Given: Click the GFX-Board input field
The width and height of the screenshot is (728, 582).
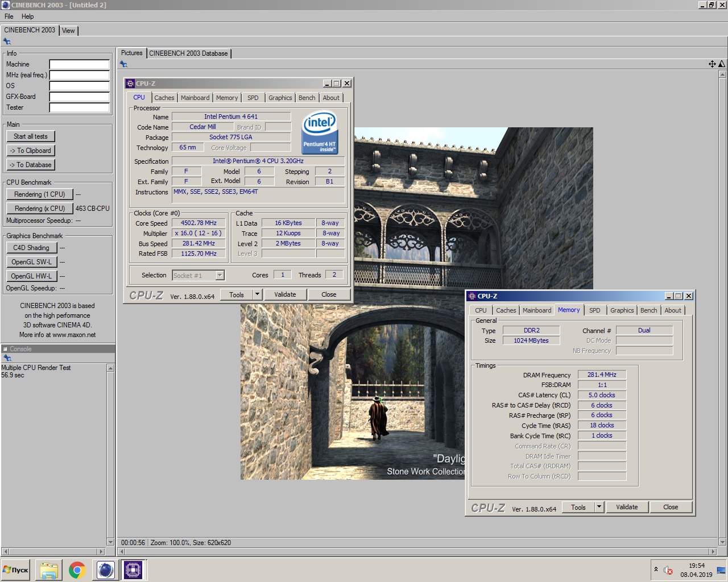Looking at the screenshot, I should (x=79, y=97).
